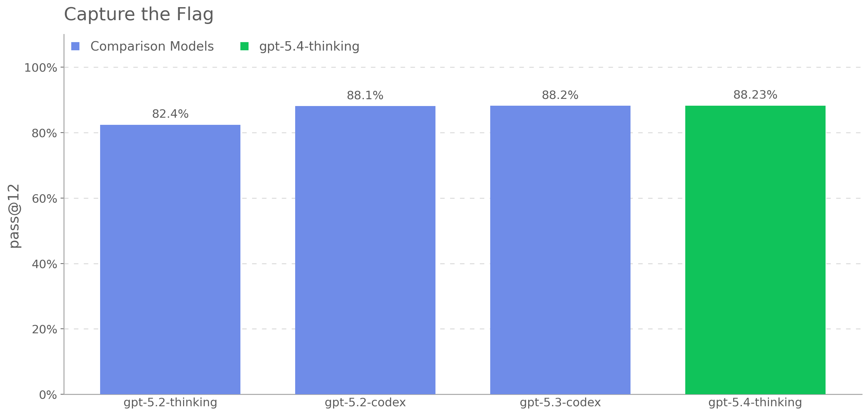
Task: Click the gpt-5.2-codex blue bar
Action: click(x=365, y=250)
